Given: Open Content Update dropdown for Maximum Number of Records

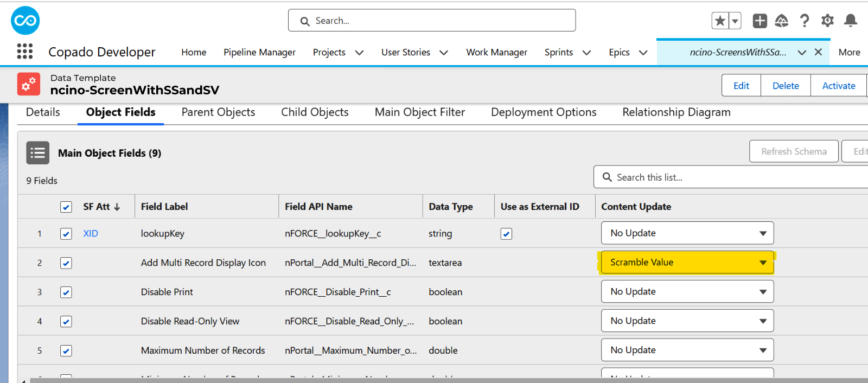Looking at the screenshot, I should tap(687, 350).
